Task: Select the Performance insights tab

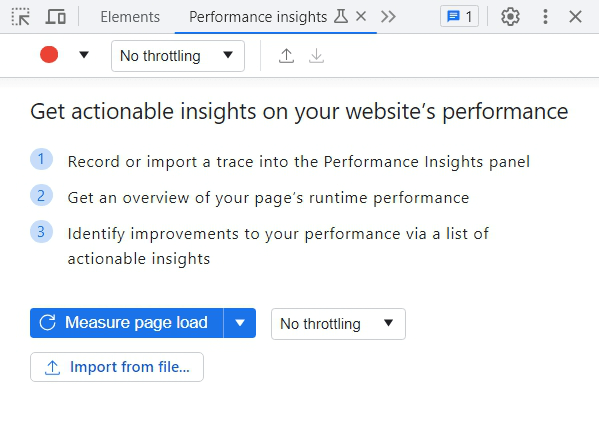Action: [258, 17]
